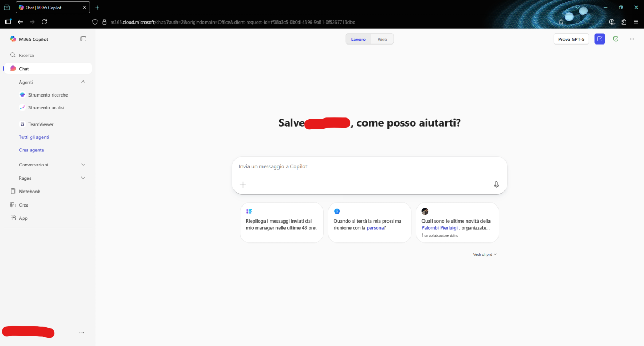The width and height of the screenshot is (644, 346).
Task: Click the Prova GPT-5 button
Action: coord(572,39)
